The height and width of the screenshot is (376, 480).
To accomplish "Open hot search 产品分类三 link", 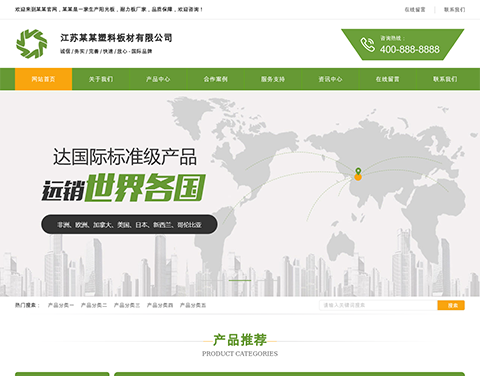I will pos(127,305).
